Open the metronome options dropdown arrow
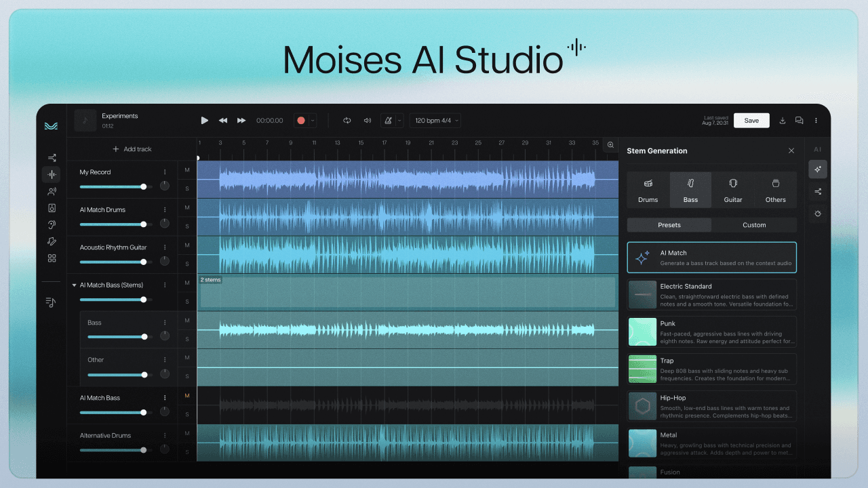 (x=399, y=121)
